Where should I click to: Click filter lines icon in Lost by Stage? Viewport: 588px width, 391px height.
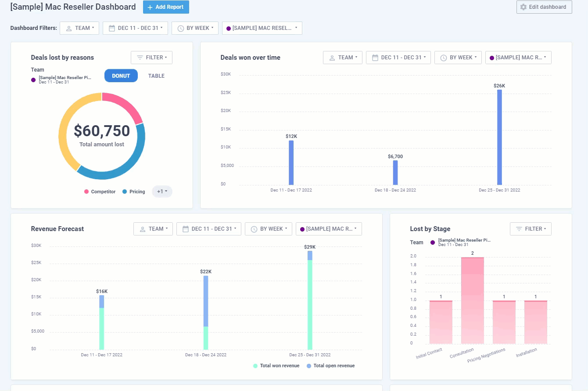[519, 229]
